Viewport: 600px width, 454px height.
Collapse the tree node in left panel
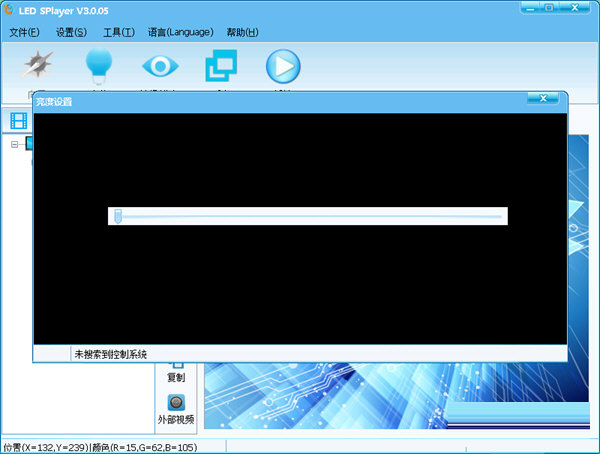click(15, 144)
